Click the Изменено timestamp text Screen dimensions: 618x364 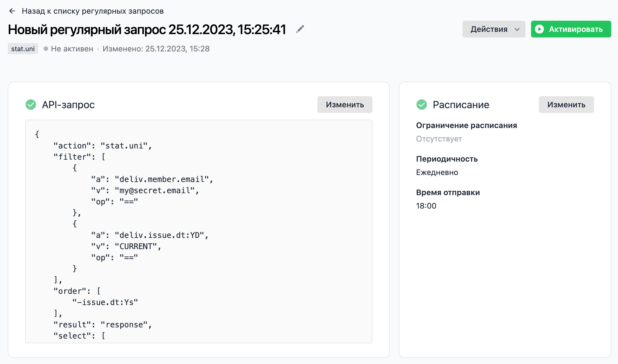(156, 49)
